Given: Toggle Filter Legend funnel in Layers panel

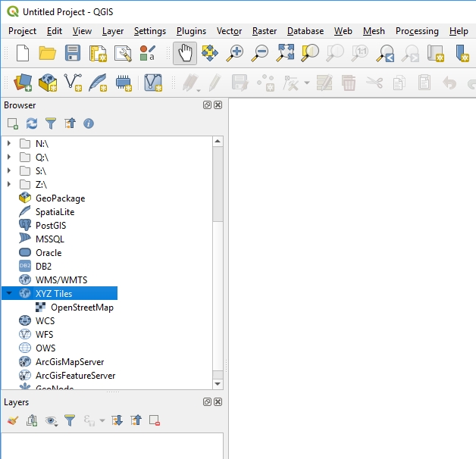Looking at the screenshot, I should coord(70,420).
